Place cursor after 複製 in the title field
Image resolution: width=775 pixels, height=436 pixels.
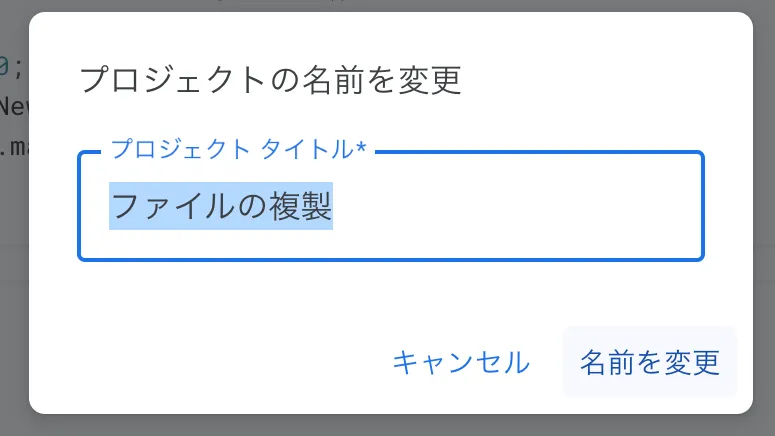tap(334, 207)
